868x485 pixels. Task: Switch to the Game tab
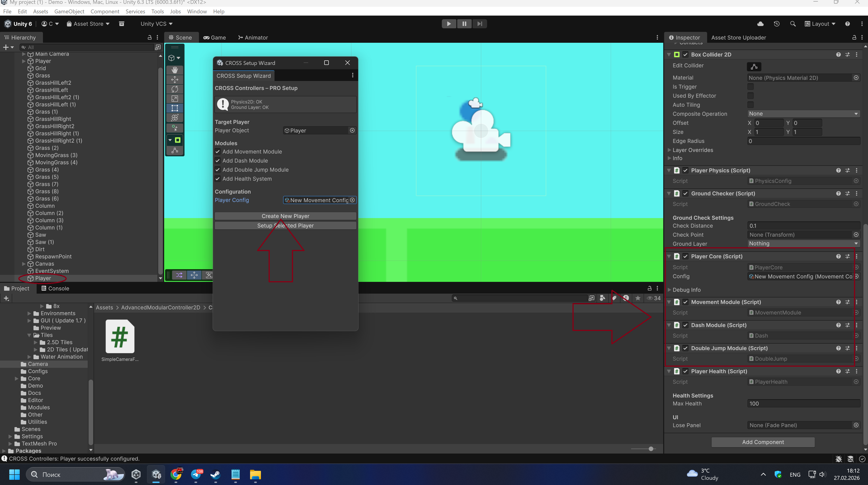(x=214, y=37)
